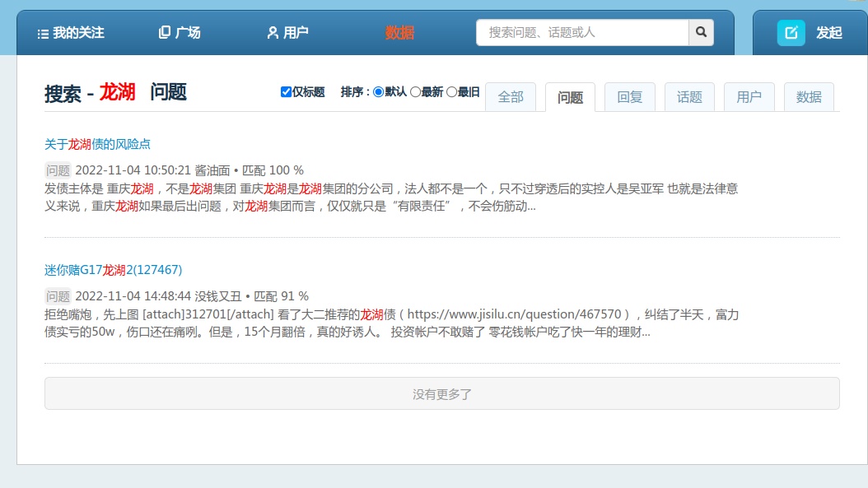Click the magnifier search icon button

pyautogui.click(x=701, y=32)
